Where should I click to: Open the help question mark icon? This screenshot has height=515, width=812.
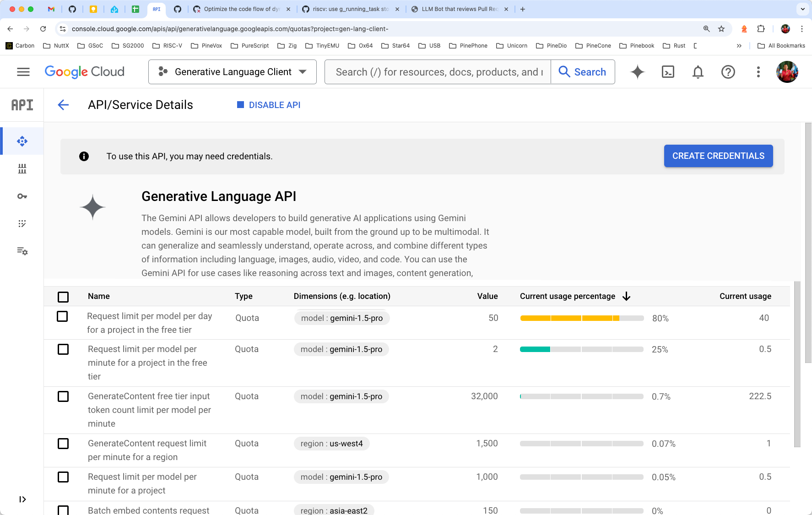728,72
